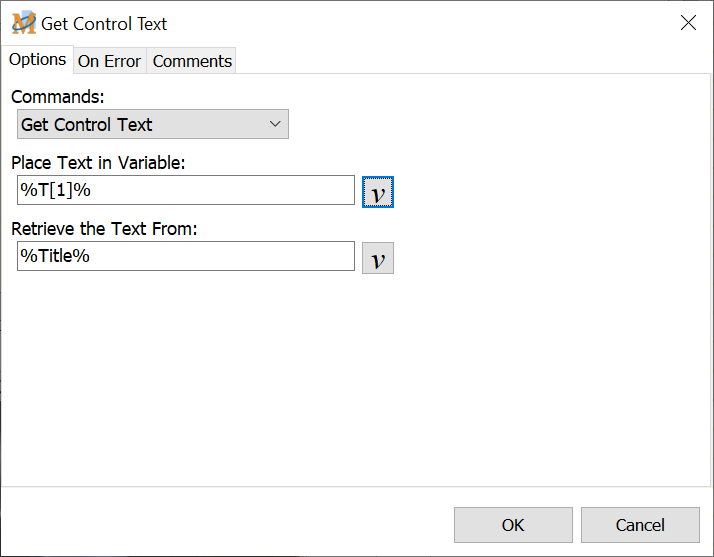Switch to the Options tab

38,60
